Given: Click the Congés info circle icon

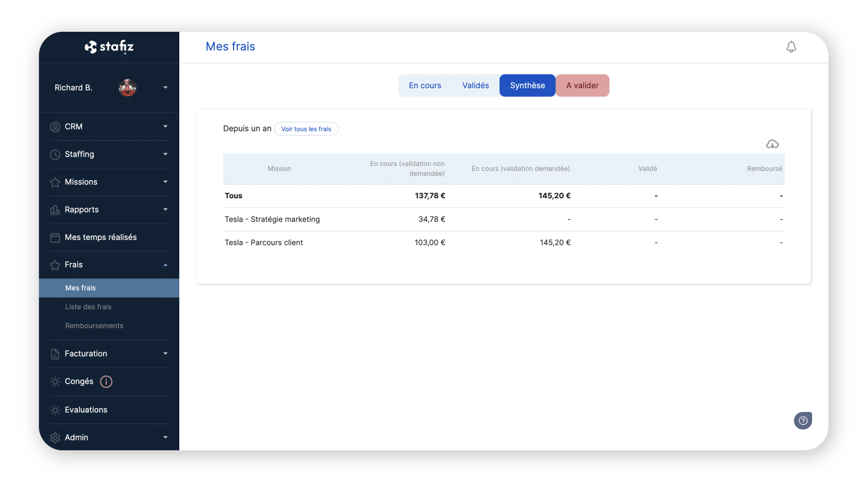Looking at the screenshot, I should (x=106, y=382).
